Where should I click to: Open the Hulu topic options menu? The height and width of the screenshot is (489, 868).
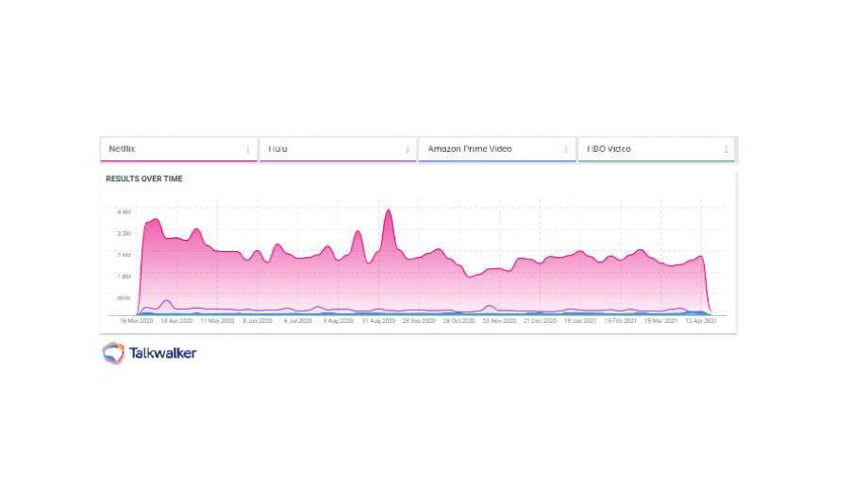point(407,149)
